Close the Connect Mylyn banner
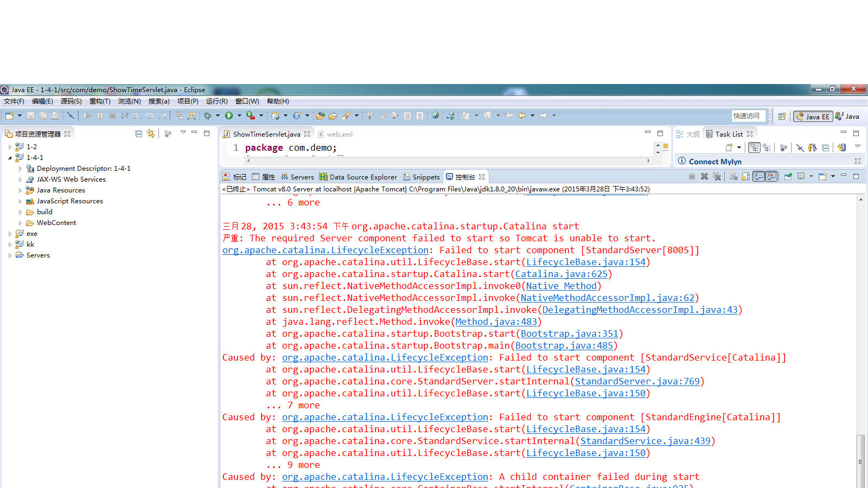Screen dimensions: 868x488 [858, 161]
